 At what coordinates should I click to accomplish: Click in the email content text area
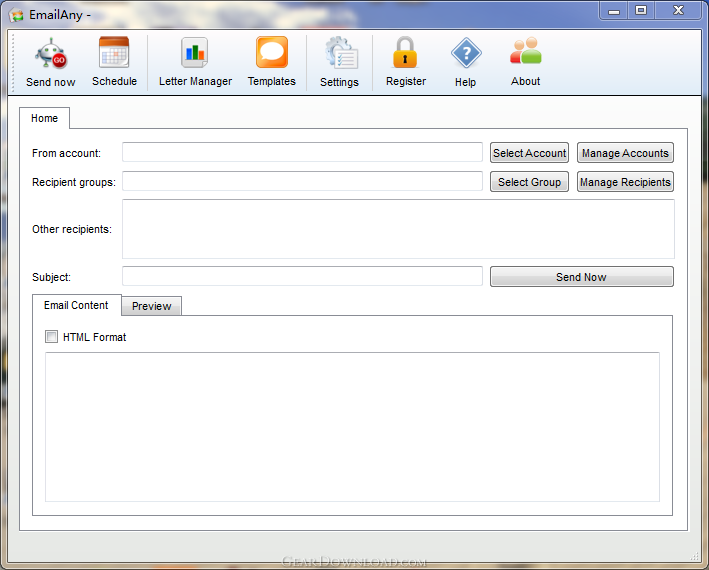coord(352,427)
